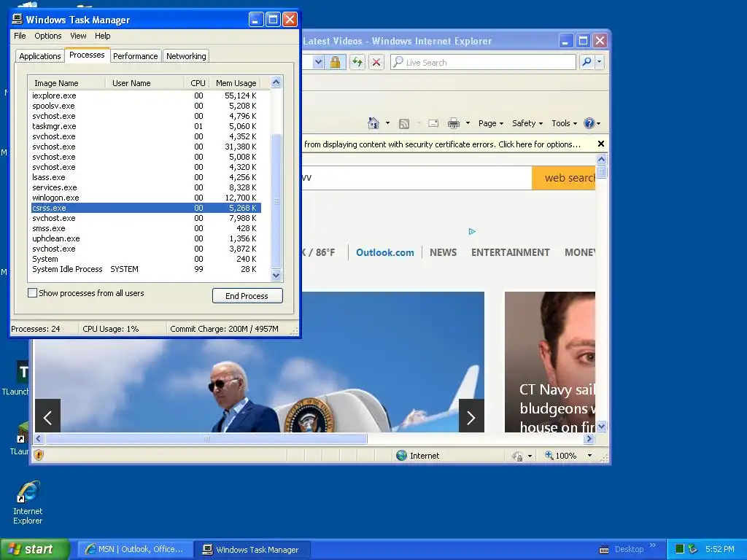Click the End Process button
The image size is (747, 560).
(x=247, y=296)
